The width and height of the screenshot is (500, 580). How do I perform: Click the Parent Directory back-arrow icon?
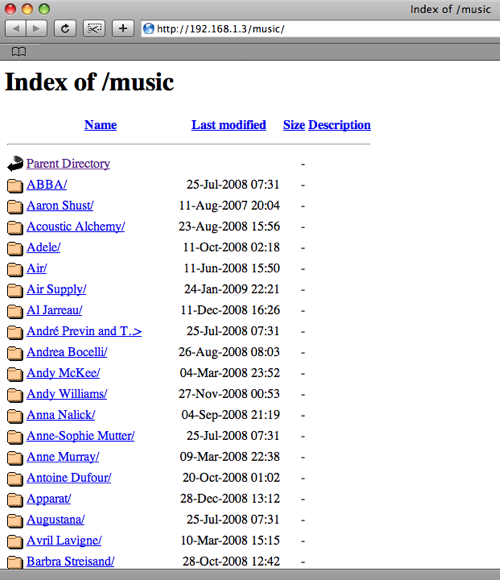[15, 164]
